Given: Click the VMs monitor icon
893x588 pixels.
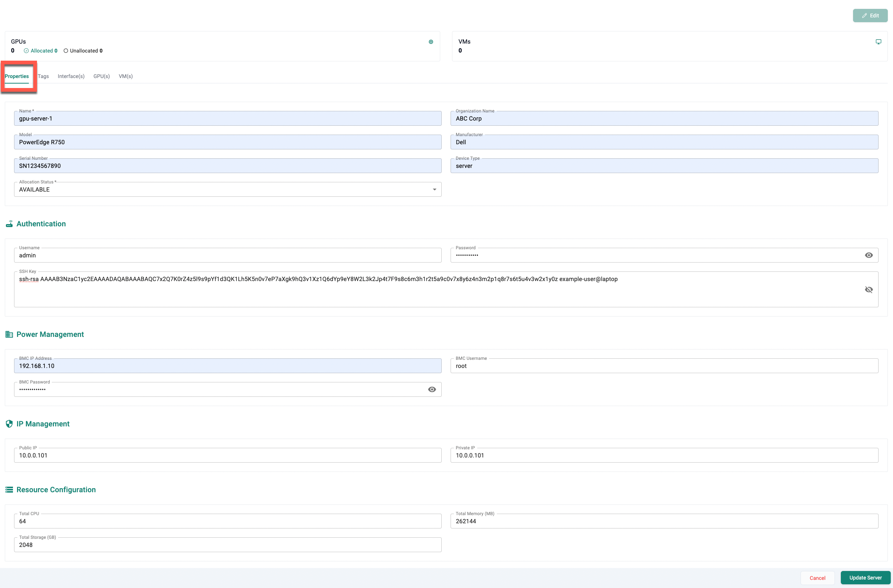Looking at the screenshot, I should 878,42.
